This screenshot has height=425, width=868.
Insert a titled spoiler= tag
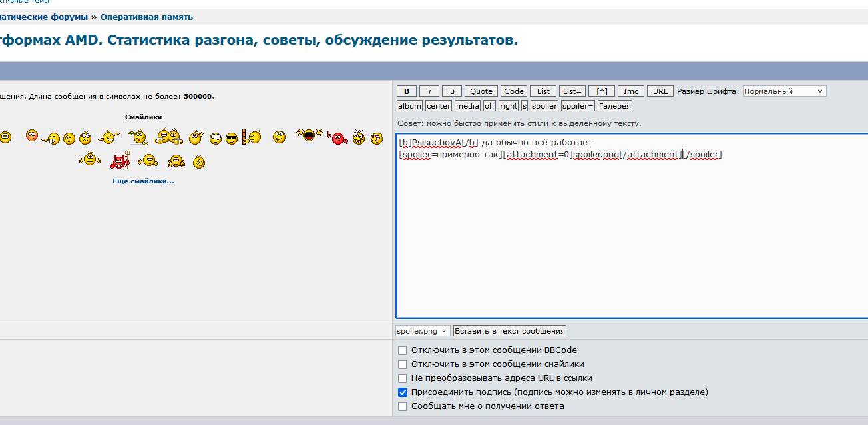click(578, 105)
